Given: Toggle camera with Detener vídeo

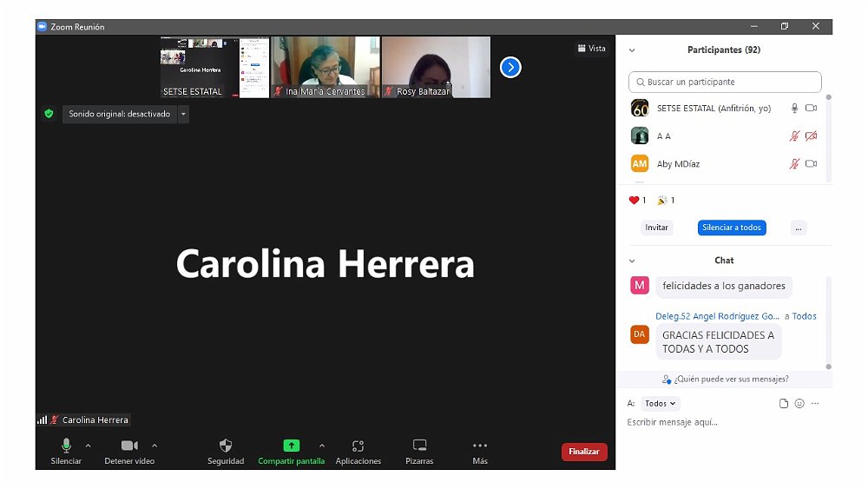Looking at the screenshot, I should [130, 446].
